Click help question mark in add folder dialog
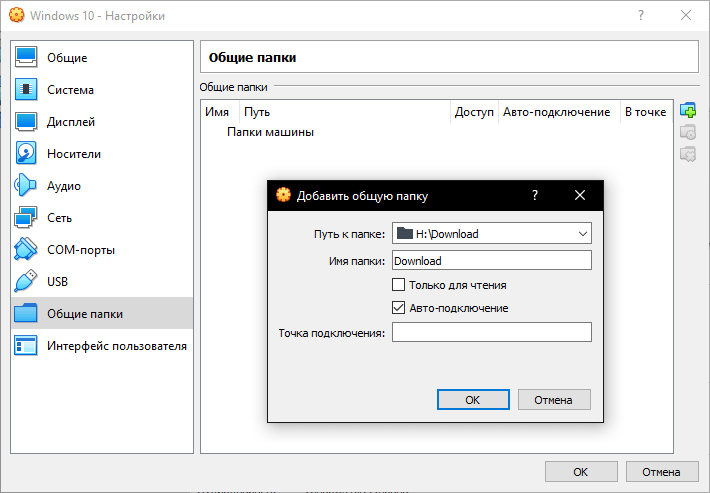The width and height of the screenshot is (710, 493). [x=535, y=195]
